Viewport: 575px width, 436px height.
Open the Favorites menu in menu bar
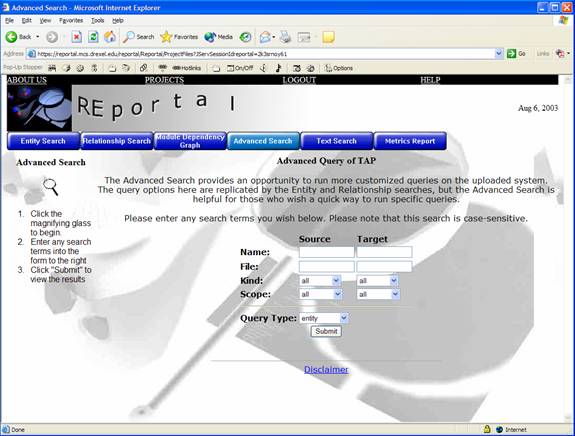71,21
